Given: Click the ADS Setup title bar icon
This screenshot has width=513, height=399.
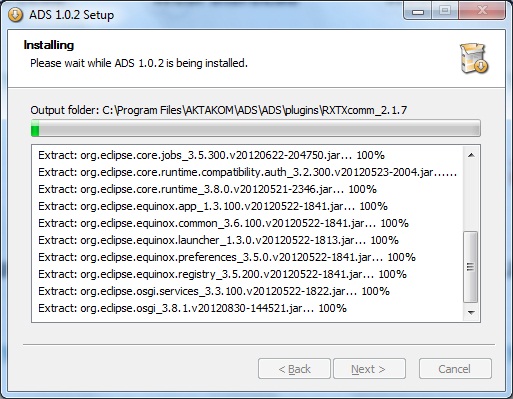Looking at the screenshot, I should [15, 15].
